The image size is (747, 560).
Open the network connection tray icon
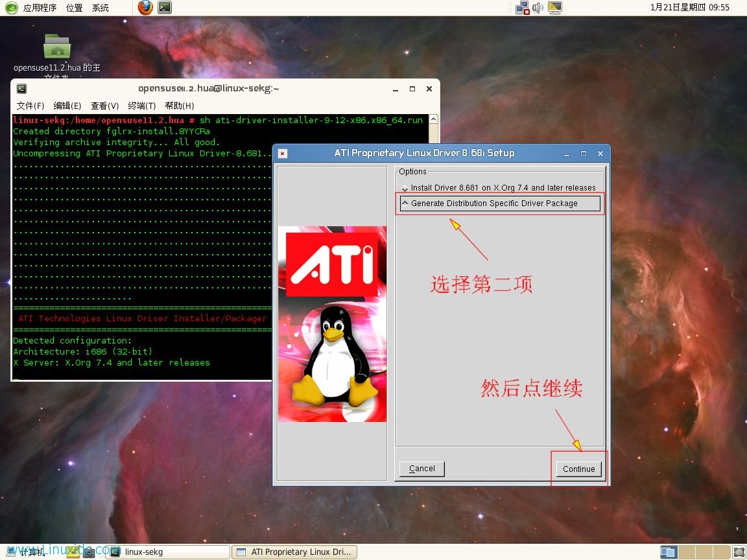click(x=523, y=8)
